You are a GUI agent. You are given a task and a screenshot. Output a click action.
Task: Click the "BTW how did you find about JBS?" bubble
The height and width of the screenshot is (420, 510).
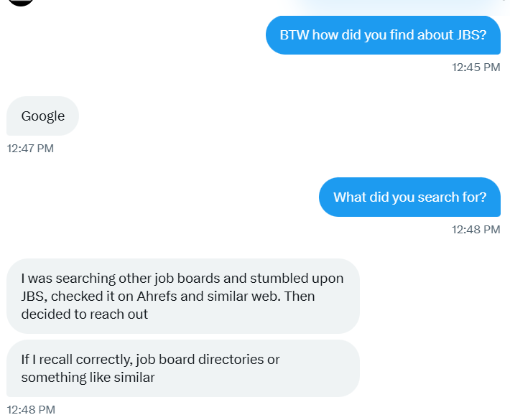click(383, 35)
